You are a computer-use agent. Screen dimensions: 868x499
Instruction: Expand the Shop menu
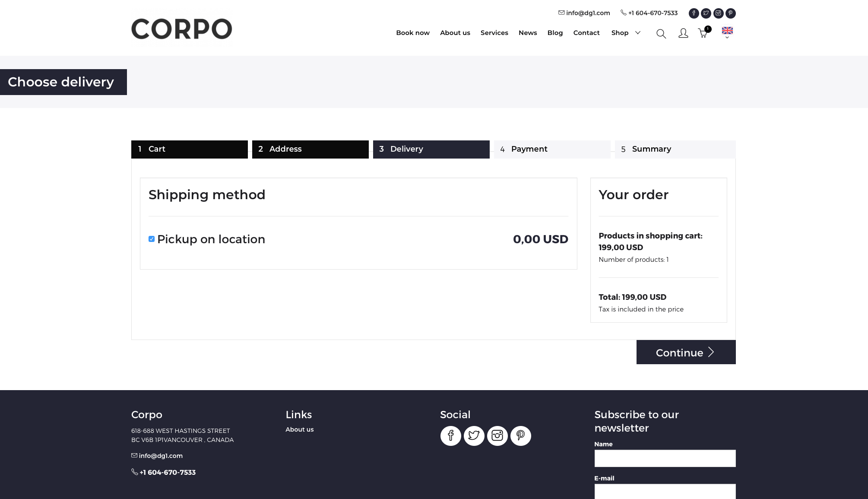click(626, 33)
